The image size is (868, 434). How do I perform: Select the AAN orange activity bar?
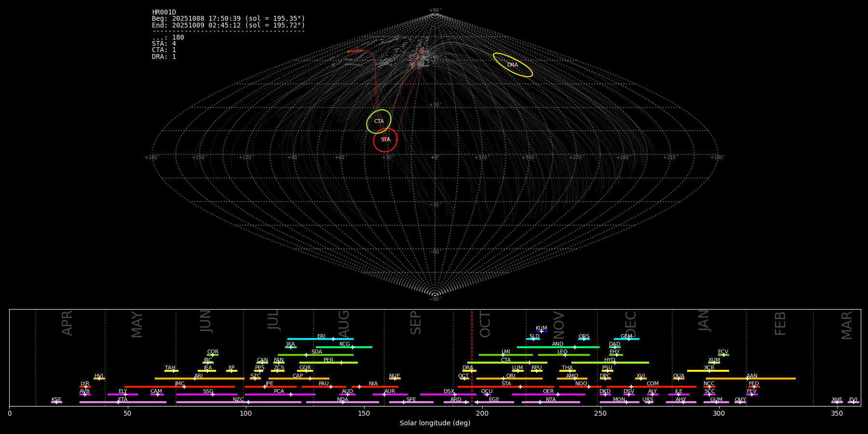(x=772, y=379)
